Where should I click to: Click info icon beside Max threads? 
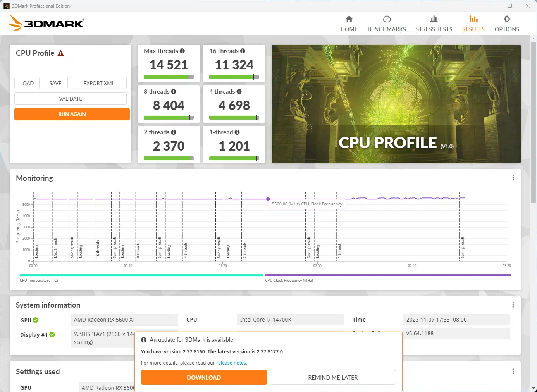[x=182, y=51]
